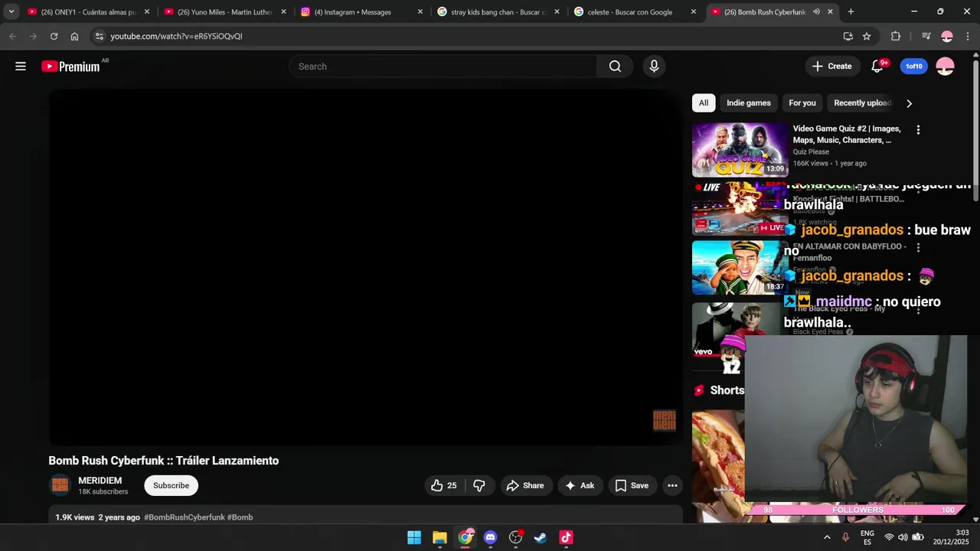Screen dimensions: 980x551
Task: Show hidden system tray icons
Action: 827,537
